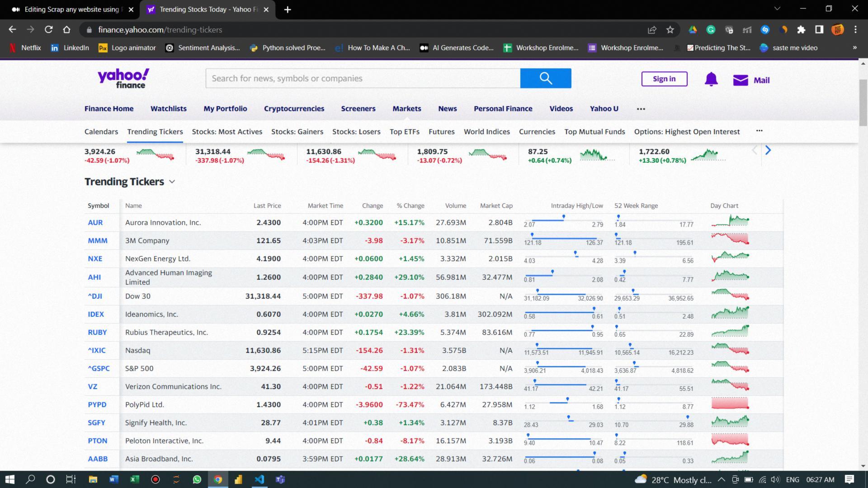This screenshot has width=868, height=488.
Task: Toggle the browser side panel icon
Action: coord(819,29)
